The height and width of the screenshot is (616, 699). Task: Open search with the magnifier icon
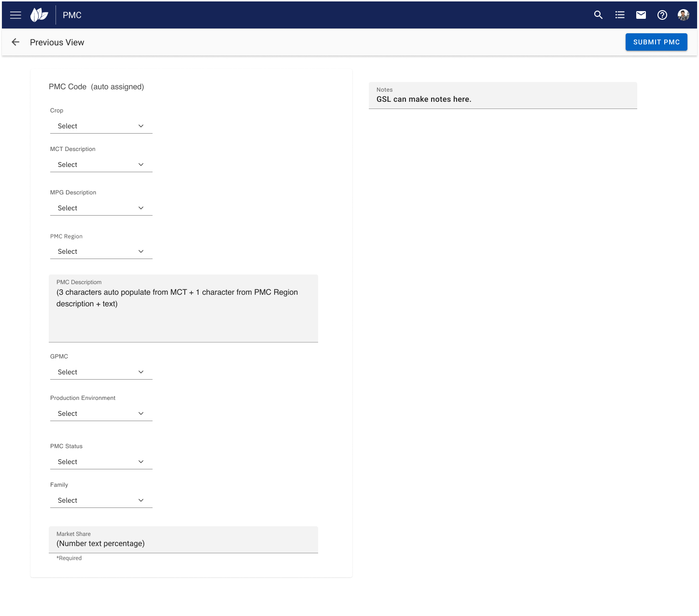(598, 15)
